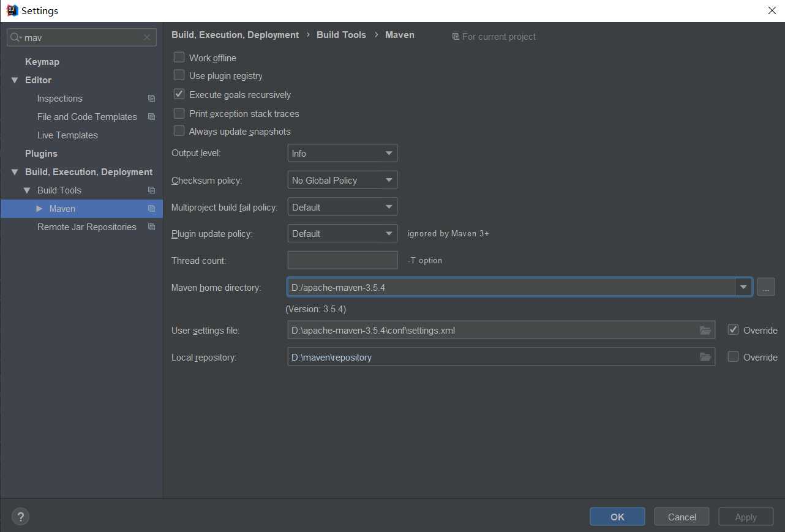Viewport: 785px width, 532px height.
Task: Open Multiproject build fail policy dropdown
Action: (342, 207)
